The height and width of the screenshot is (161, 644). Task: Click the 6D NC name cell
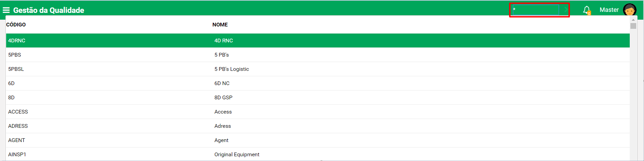(x=222, y=83)
